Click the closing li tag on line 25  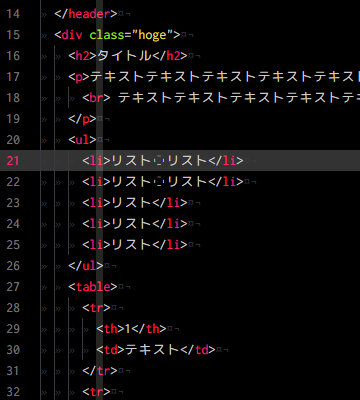[x=170, y=245]
